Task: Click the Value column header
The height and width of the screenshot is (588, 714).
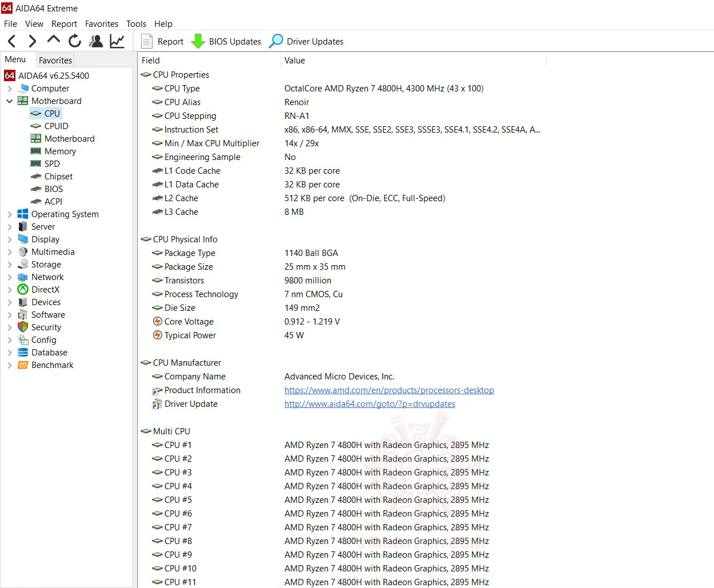Action: pyautogui.click(x=414, y=61)
